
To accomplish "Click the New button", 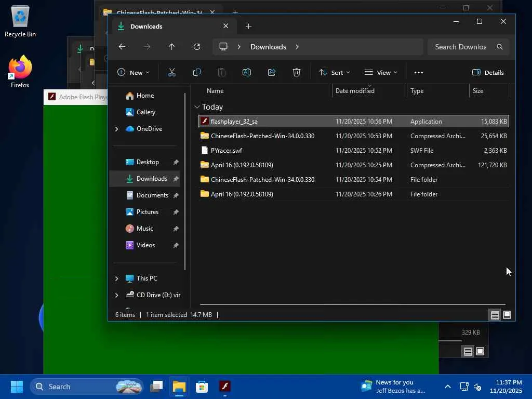I will click(133, 73).
